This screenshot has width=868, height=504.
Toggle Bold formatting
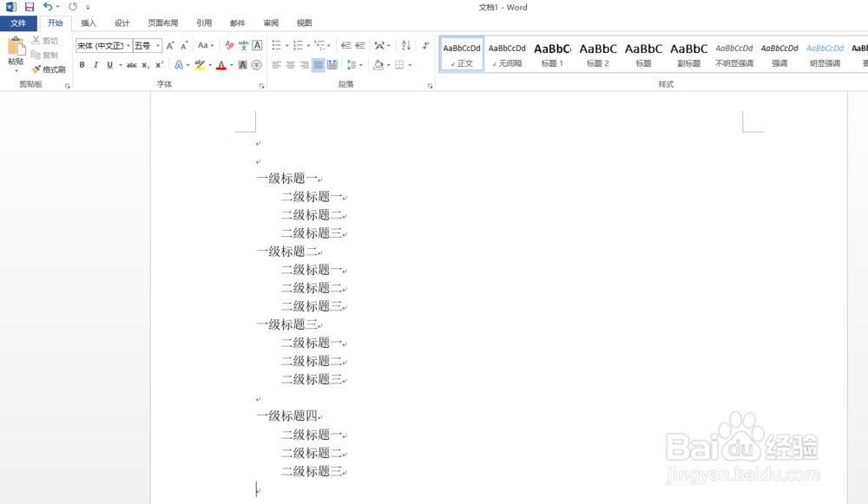[82, 65]
